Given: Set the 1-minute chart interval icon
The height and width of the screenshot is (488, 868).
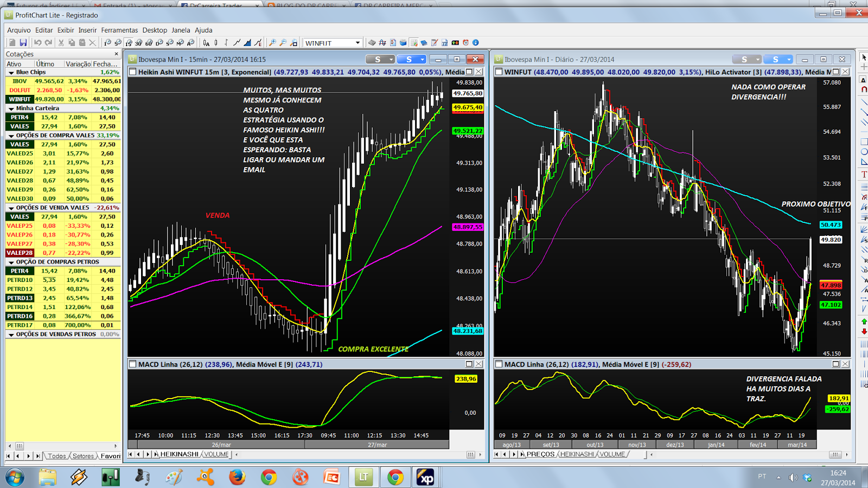Looking at the screenshot, I should tap(107, 42).
